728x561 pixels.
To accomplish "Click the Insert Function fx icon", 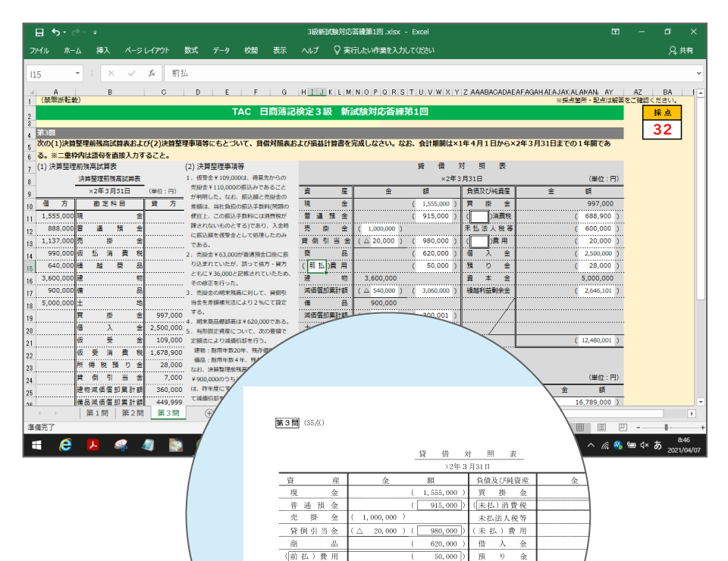I will (x=152, y=74).
